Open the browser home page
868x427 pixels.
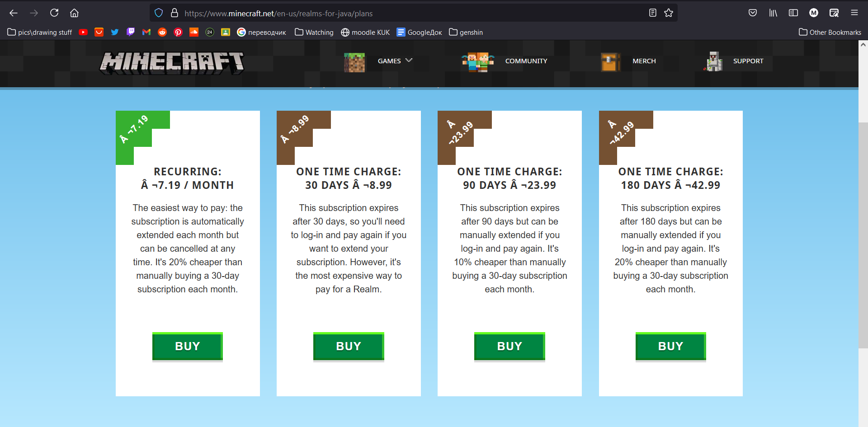(x=75, y=13)
